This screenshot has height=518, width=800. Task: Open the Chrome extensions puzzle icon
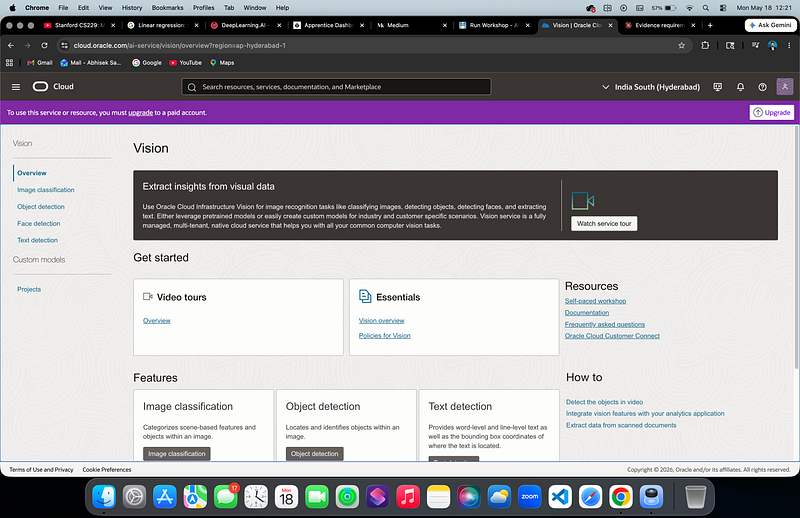point(705,45)
